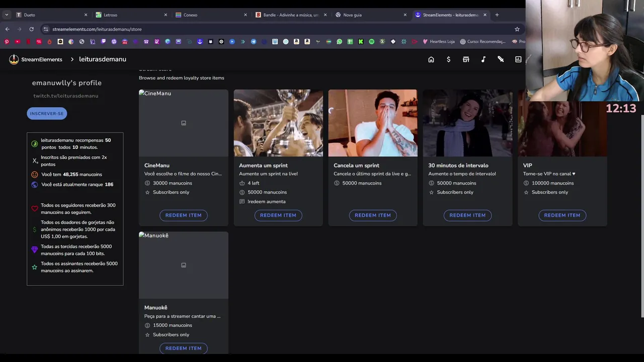
Task: Click the Aumenta um sprint trophy thumbnail
Action: click(278, 123)
